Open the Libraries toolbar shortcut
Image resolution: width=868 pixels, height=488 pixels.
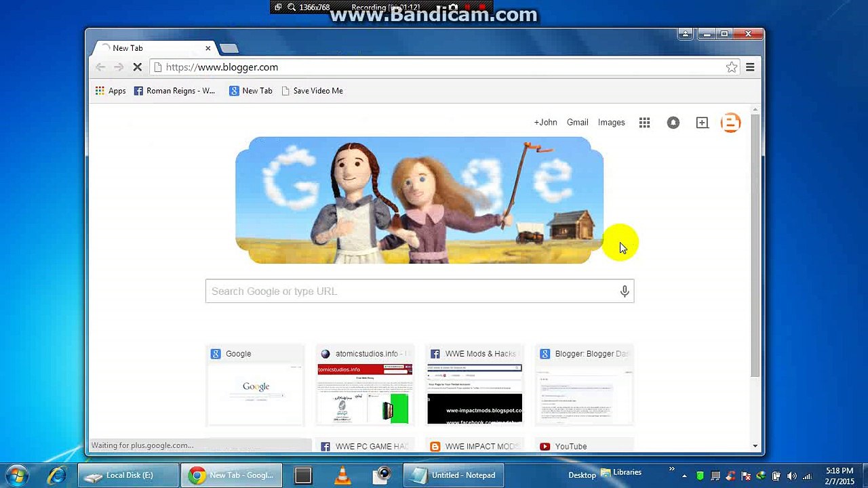click(620, 472)
